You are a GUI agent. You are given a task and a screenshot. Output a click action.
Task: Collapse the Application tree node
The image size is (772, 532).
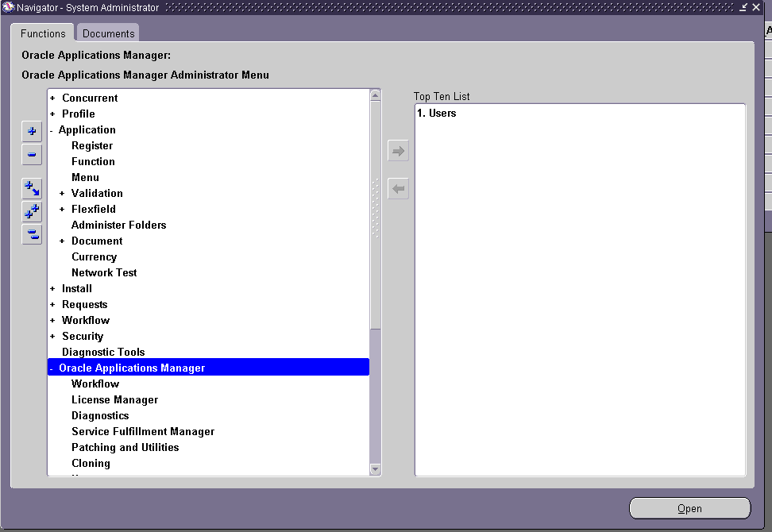point(52,130)
